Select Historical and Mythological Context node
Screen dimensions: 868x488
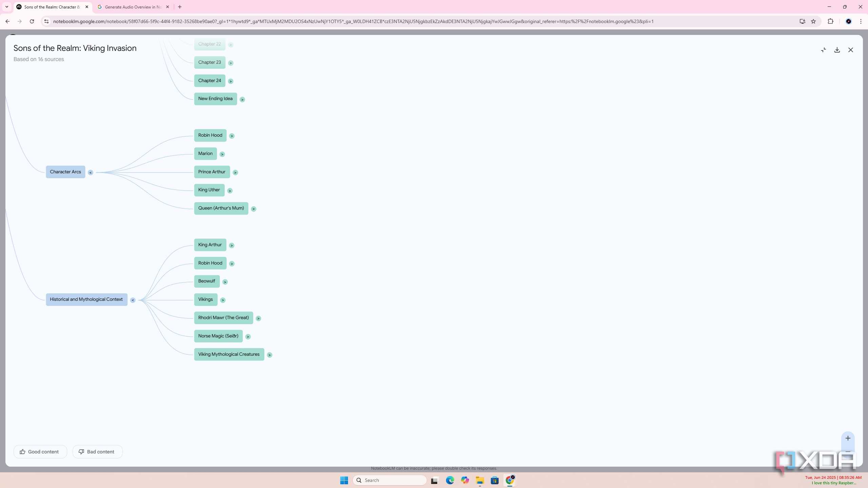tap(86, 299)
